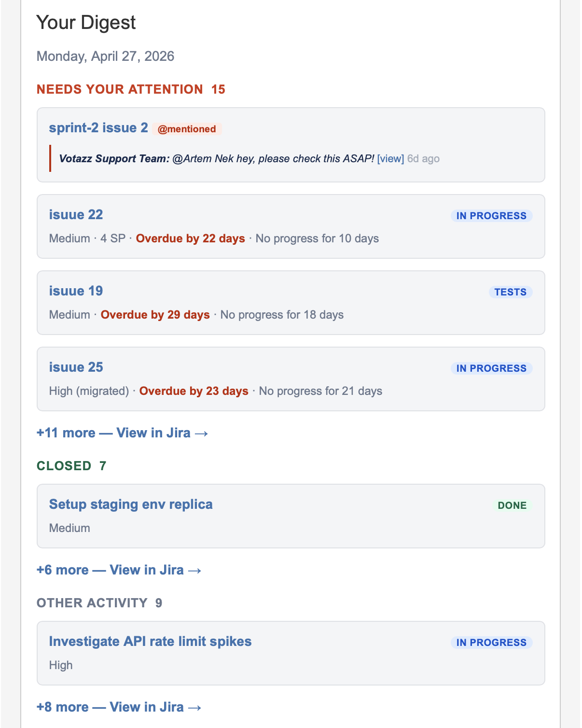The width and height of the screenshot is (582, 728).
Task: Click the @mentioned tag badge
Action: 187,129
